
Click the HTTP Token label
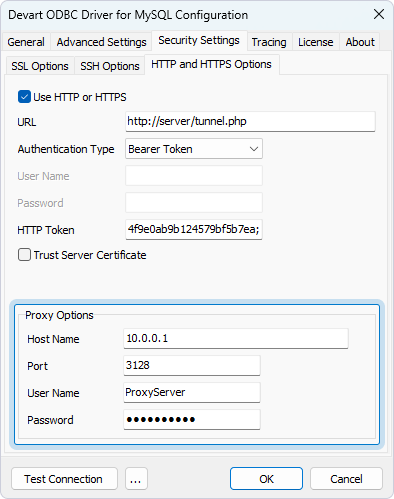point(46,230)
